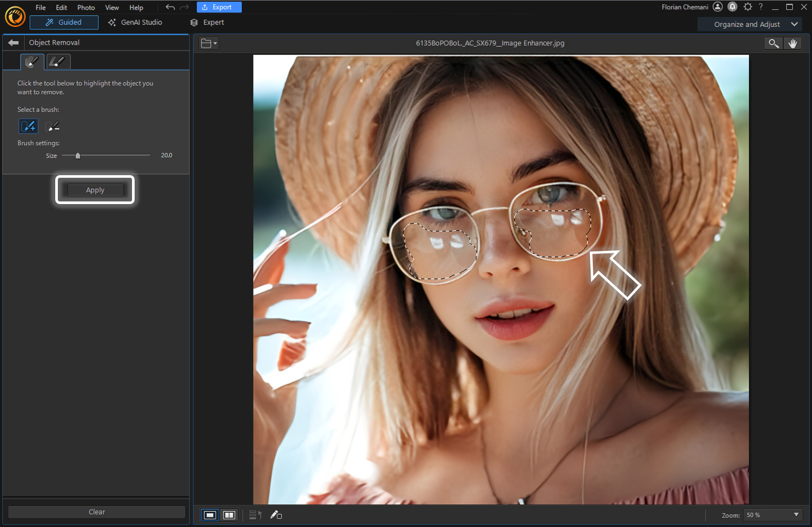The width and height of the screenshot is (812, 527).
Task: Select the subtract-from-selection brush
Action: [x=52, y=126]
